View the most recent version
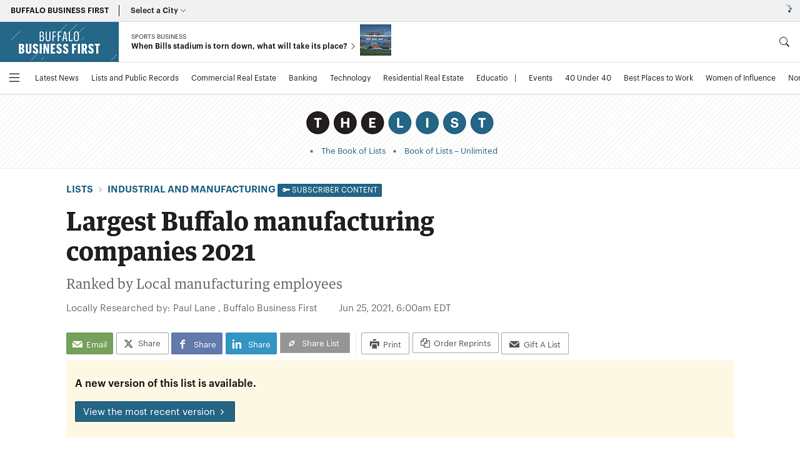 click(155, 411)
